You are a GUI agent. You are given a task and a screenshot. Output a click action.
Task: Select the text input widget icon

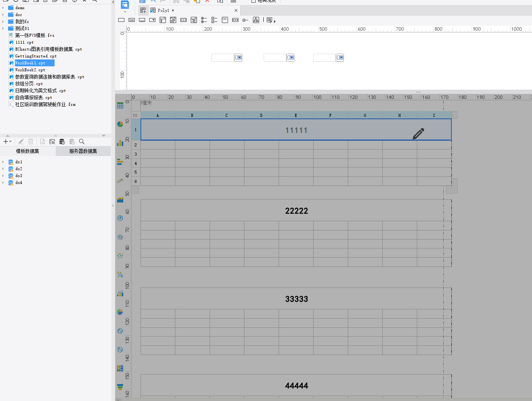(121, 20)
